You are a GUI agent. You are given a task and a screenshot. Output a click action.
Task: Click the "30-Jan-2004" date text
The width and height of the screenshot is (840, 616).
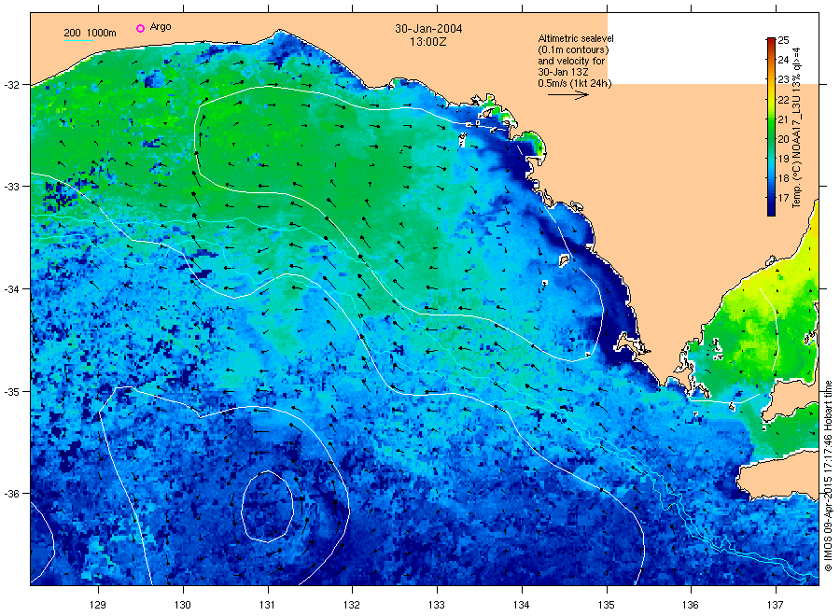[x=428, y=29]
